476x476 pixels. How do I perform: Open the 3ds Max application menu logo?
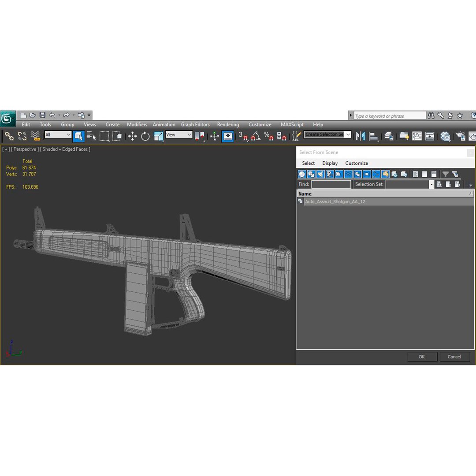point(7,119)
